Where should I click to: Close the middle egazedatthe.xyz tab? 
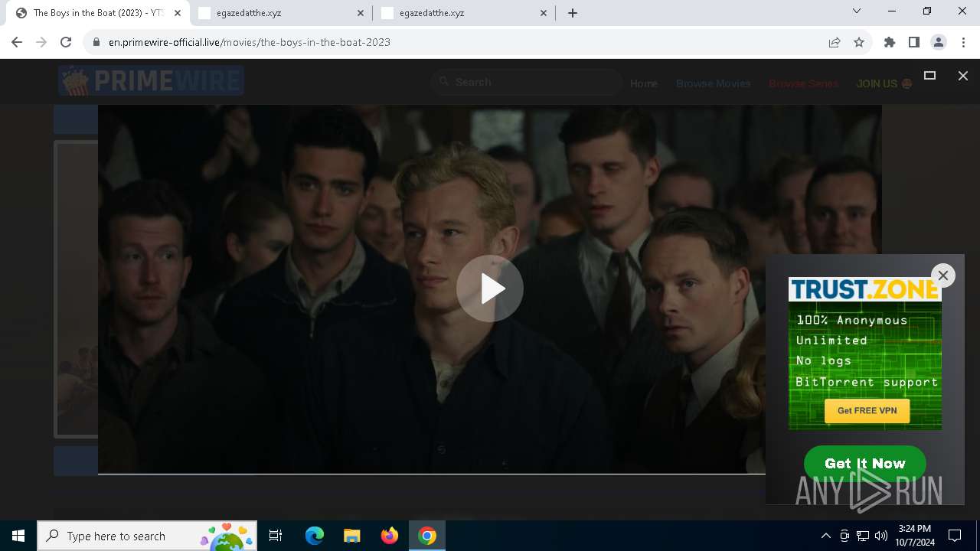tap(361, 13)
